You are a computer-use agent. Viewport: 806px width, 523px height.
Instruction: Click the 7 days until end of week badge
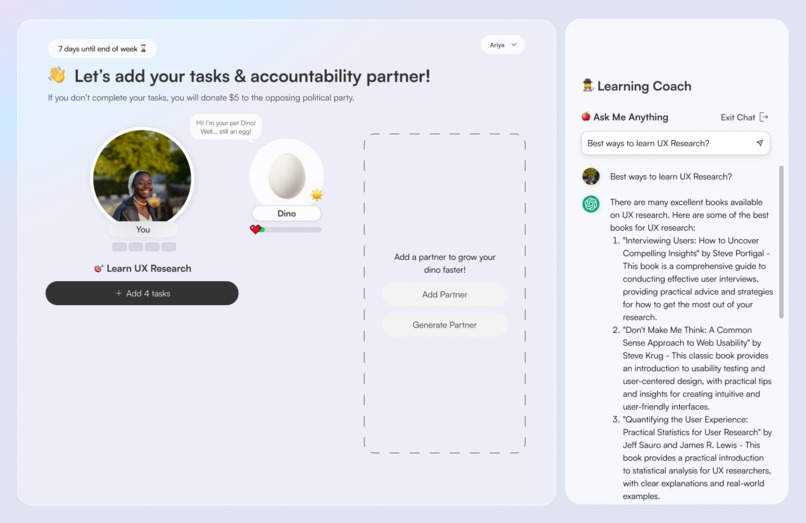[x=102, y=49]
